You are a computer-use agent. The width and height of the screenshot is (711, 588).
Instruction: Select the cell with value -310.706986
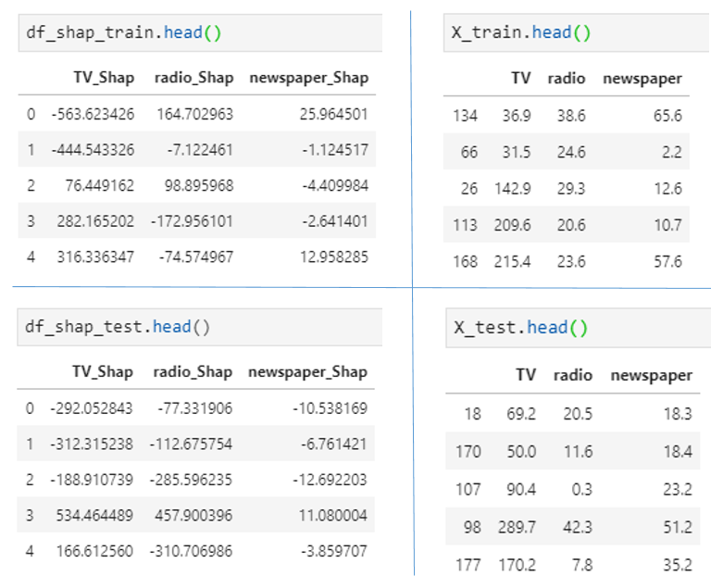pos(192,551)
